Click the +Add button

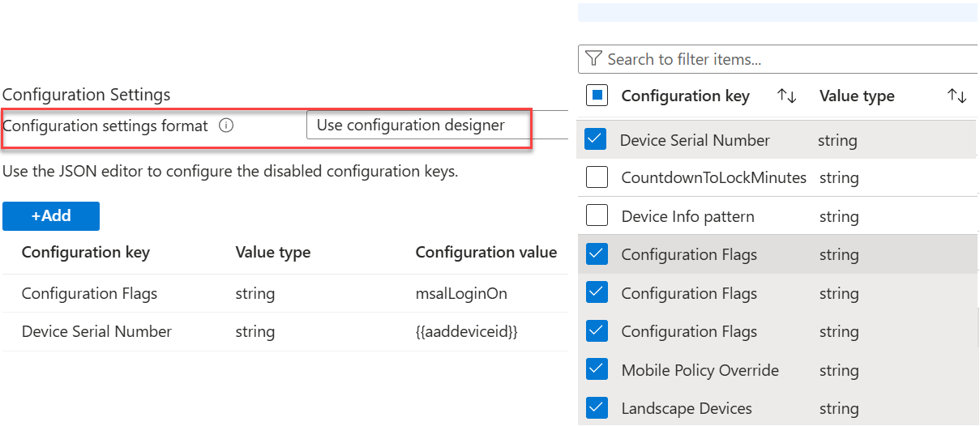[x=51, y=216]
